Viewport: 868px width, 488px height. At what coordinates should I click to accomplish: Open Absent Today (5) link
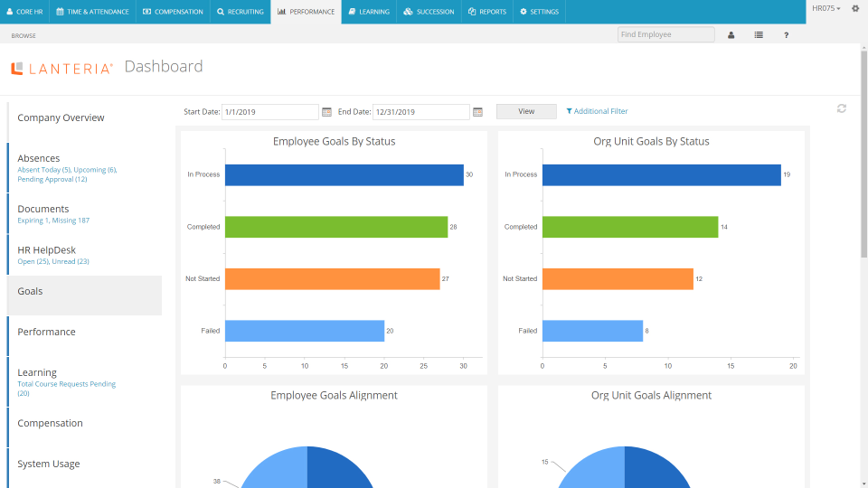click(43, 170)
